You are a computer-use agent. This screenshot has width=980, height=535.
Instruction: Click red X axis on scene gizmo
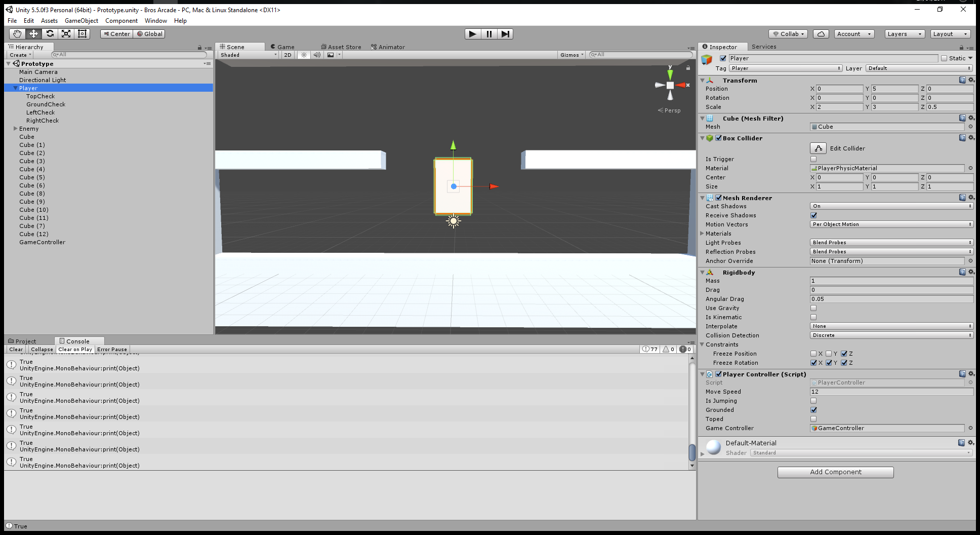pyautogui.click(x=682, y=85)
